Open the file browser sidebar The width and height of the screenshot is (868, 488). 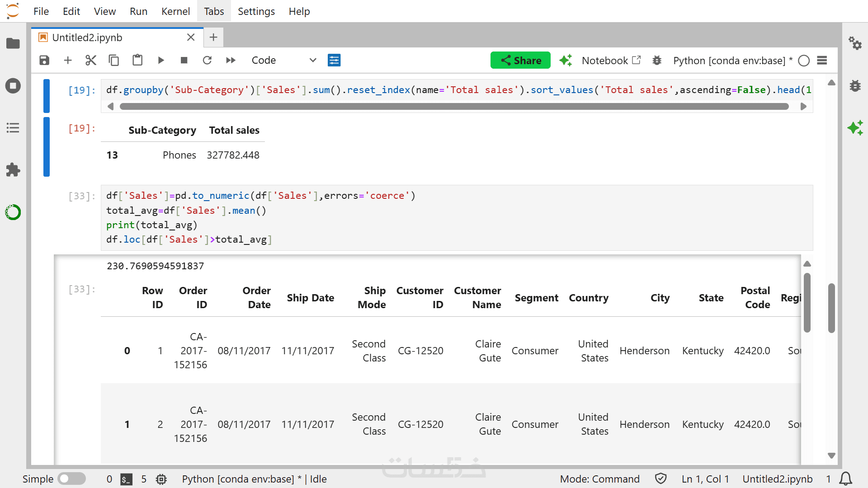[13, 43]
